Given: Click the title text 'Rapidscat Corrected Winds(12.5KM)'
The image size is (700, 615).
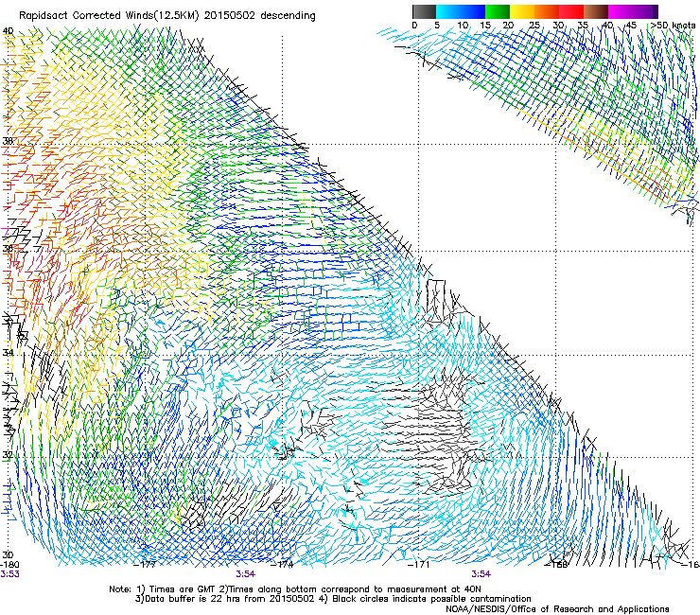Looking at the screenshot, I should 110,16.
